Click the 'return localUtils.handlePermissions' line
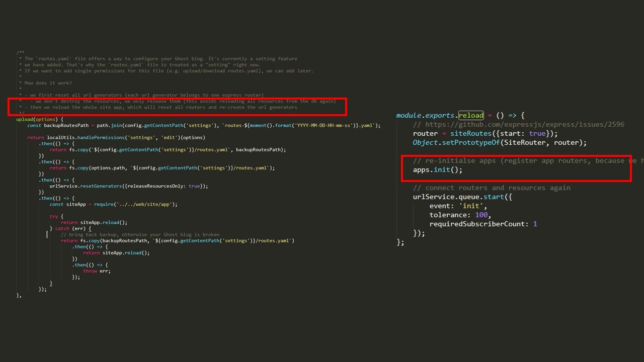The height and width of the screenshot is (362, 644). (x=116, y=137)
